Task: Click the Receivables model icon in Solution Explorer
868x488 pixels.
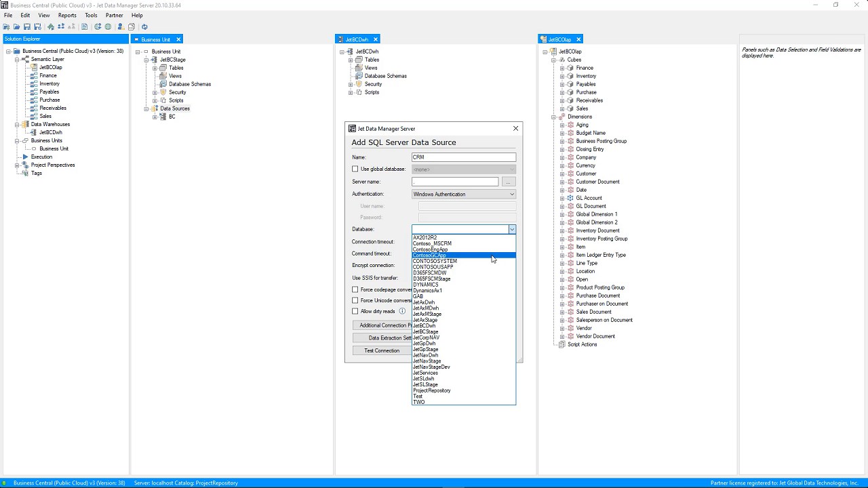Action: (34, 108)
